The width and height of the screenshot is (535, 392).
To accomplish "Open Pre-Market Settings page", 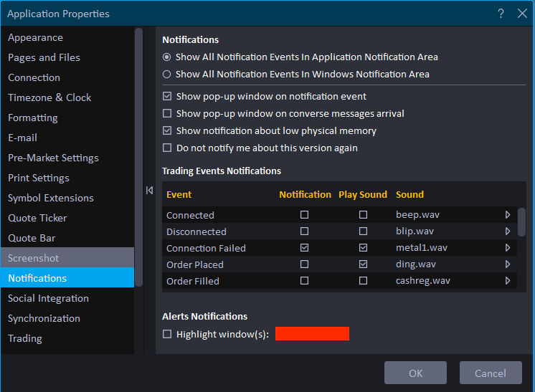I will coord(67,158).
